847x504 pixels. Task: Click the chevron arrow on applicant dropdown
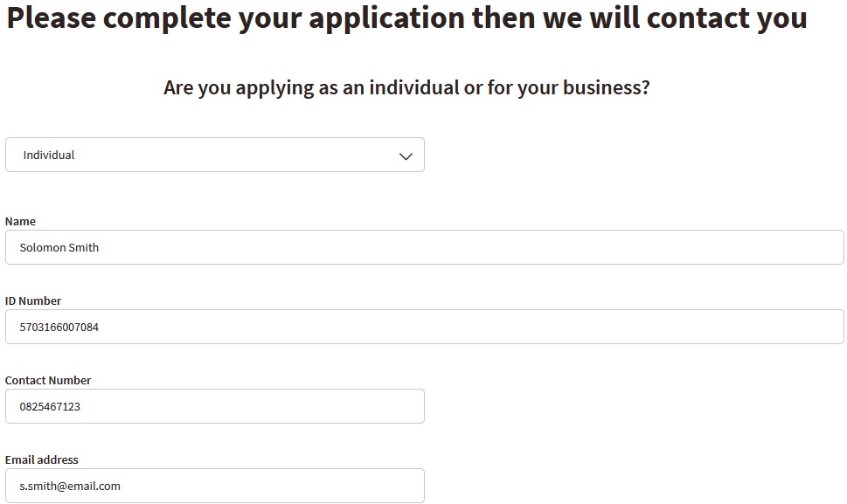tap(406, 155)
